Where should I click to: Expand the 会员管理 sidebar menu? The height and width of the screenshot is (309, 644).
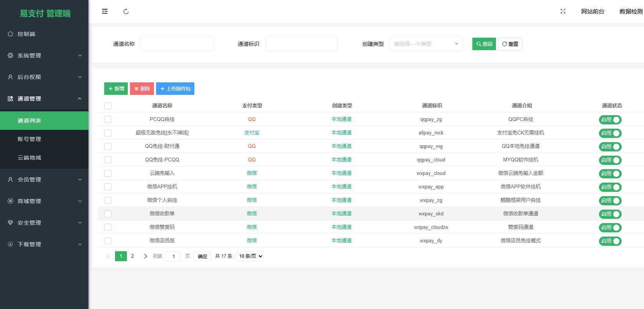(x=44, y=180)
